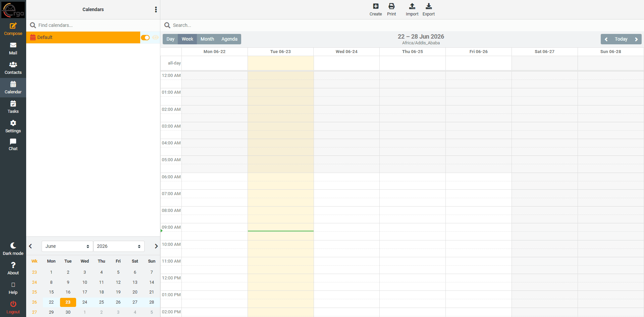Open the Calendars three-dot options menu
Screen dimensions: 644x317
coord(156,9)
